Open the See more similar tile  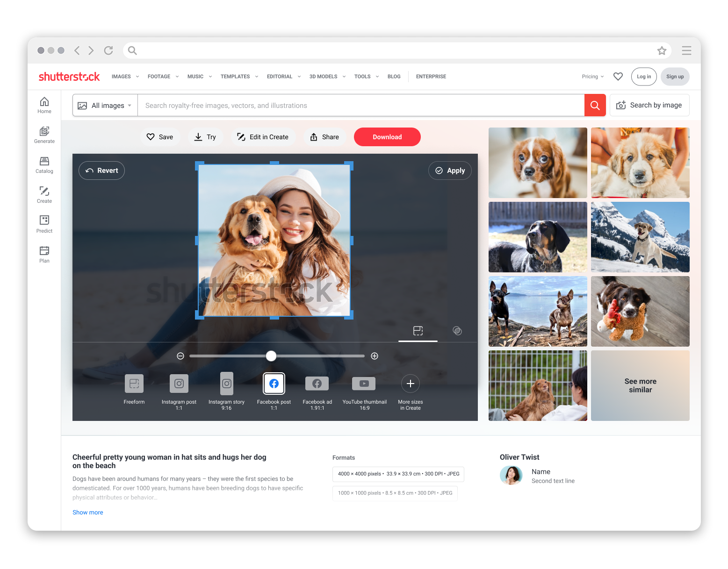640,385
